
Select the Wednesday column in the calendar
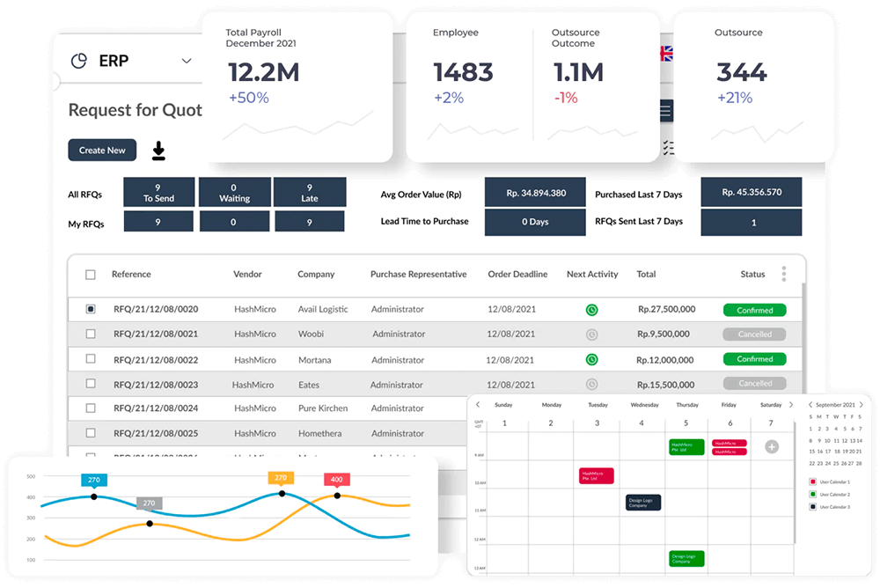[x=642, y=404]
